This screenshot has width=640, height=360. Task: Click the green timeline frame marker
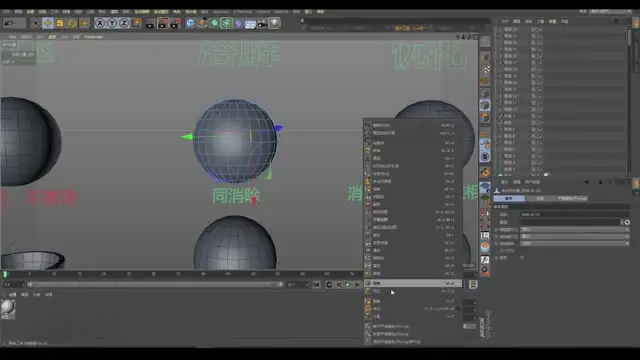[5, 274]
